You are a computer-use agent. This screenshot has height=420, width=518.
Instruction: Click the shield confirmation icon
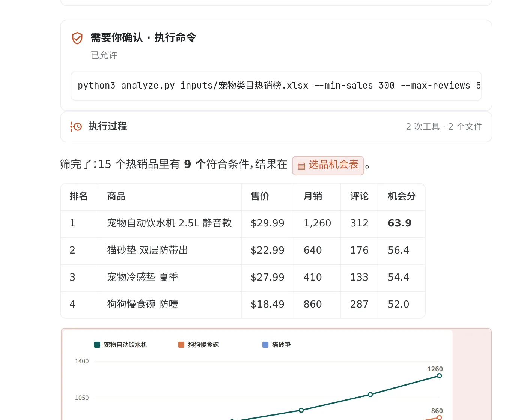pos(77,38)
